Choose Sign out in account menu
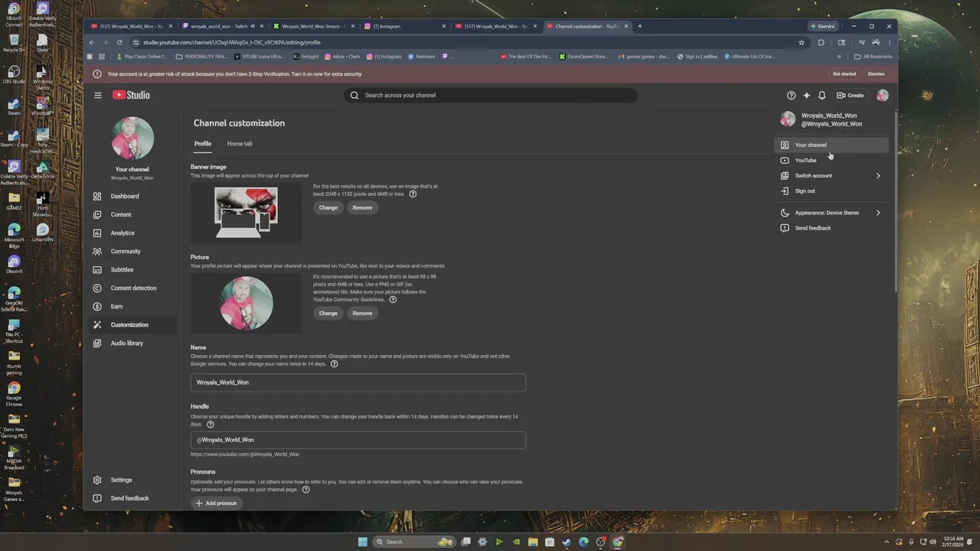The width and height of the screenshot is (980, 551). point(831,191)
